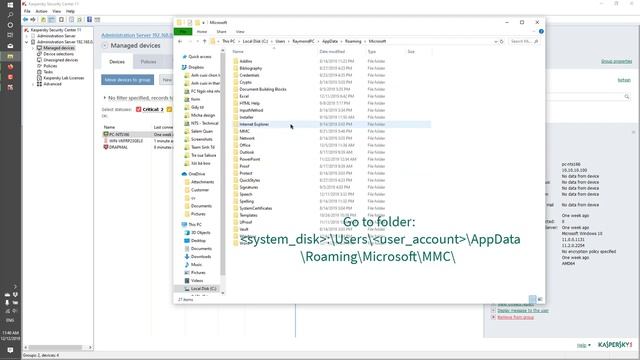Click Display message to the user link
Screen dimensions: 640x360
[523, 311]
